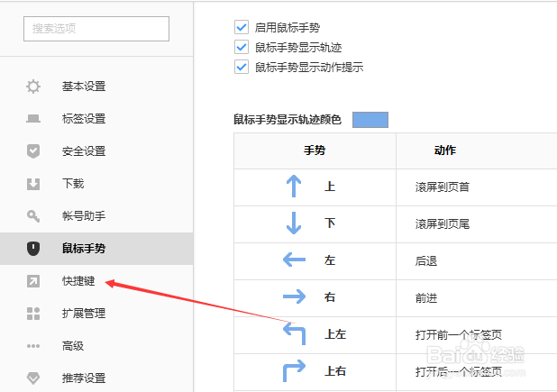
Task: Click the 上左 gesture label
Action: (335, 334)
